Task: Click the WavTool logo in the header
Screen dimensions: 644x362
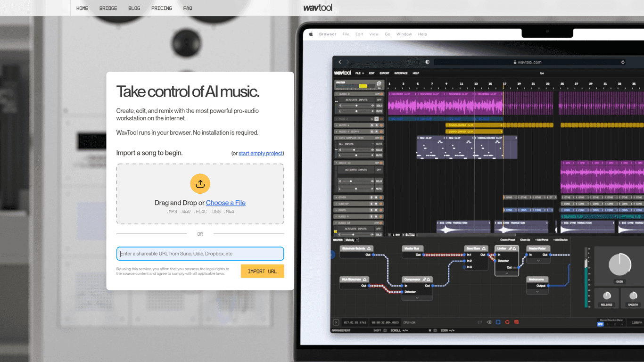Action: (x=318, y=8)
